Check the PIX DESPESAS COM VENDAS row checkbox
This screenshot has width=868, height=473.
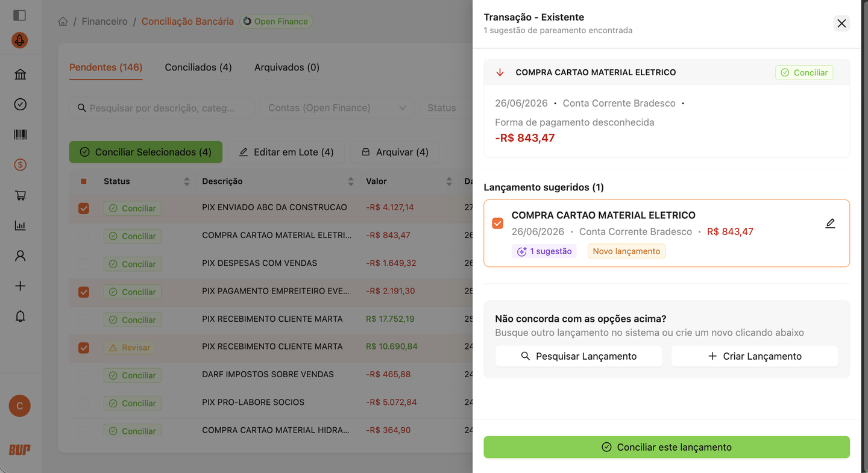pyautogui.click(x=84, y=264)
